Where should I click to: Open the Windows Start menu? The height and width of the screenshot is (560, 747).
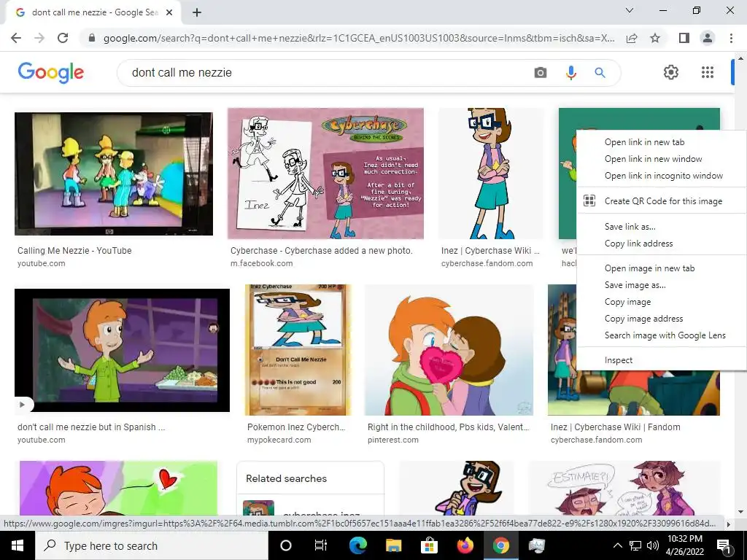pyautogui.click(x=18, y=545)
